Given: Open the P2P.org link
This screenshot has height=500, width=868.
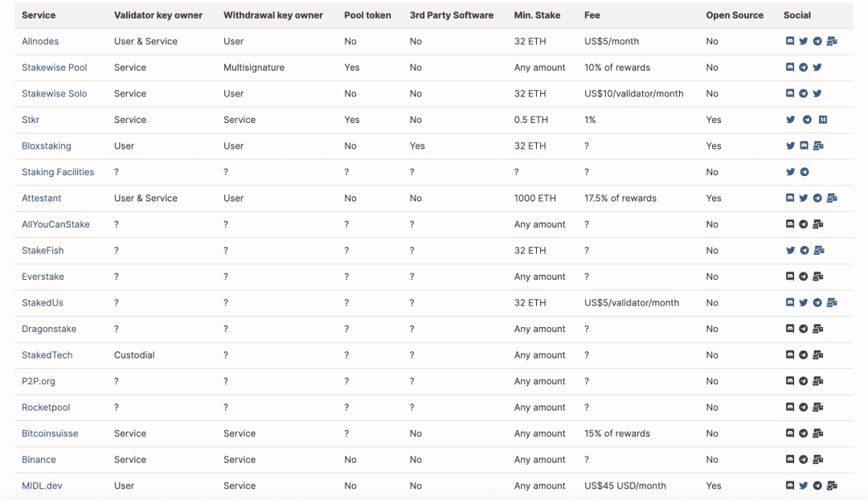Looking at the screenshot, I should [x=39, y=381].
